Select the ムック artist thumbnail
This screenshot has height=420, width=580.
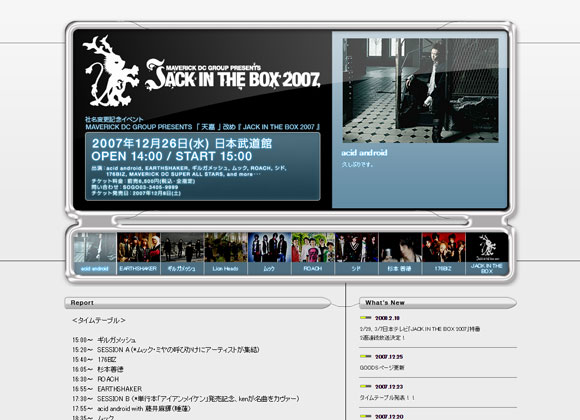pyautogui.click(x=269, y=253)
